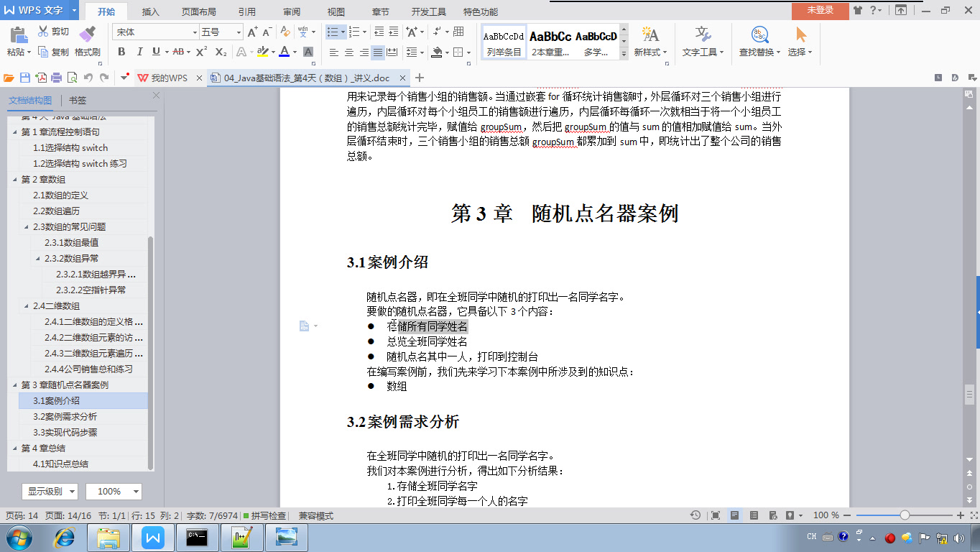Open the 插入 ribbon tab
Viewport: 980px width, 552px height.
(x=151, y=11)
